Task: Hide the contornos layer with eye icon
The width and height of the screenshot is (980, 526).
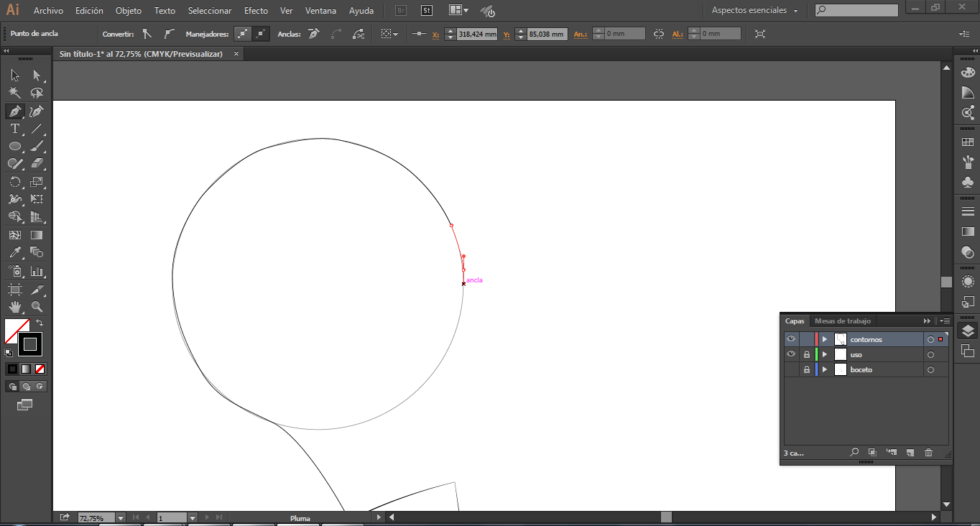Action: [791, 339]
